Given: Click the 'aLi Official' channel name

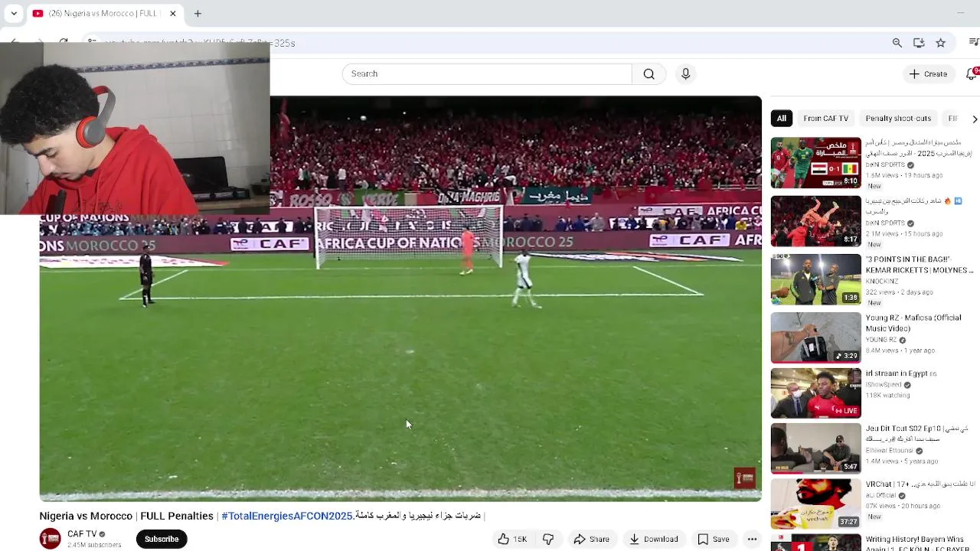Looking at the screenshot, I should (881, 495).
